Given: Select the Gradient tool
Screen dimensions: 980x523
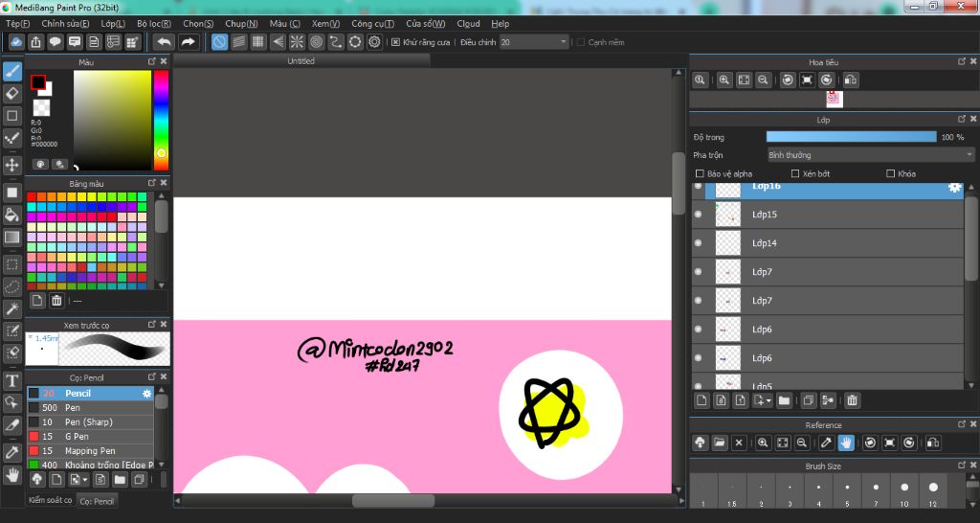Looking at the screenshot, I should [11, 238].
